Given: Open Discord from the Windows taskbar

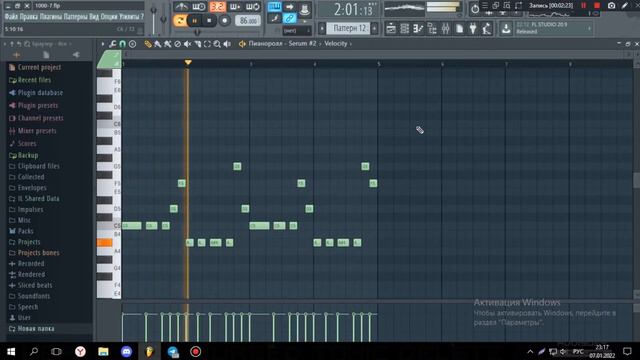Looking at the screenshot, I should (127, 351).
